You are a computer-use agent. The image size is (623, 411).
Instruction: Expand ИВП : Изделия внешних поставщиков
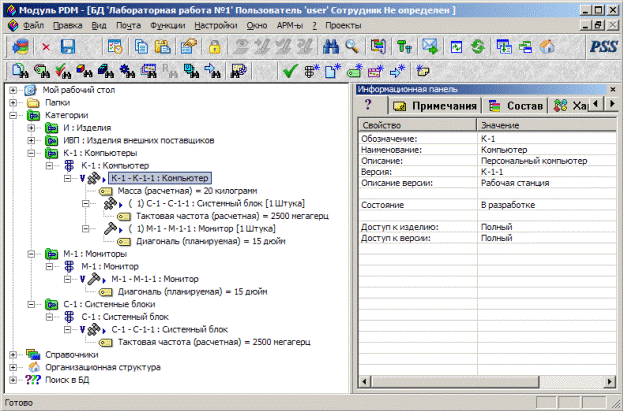(x=31, y=141)
